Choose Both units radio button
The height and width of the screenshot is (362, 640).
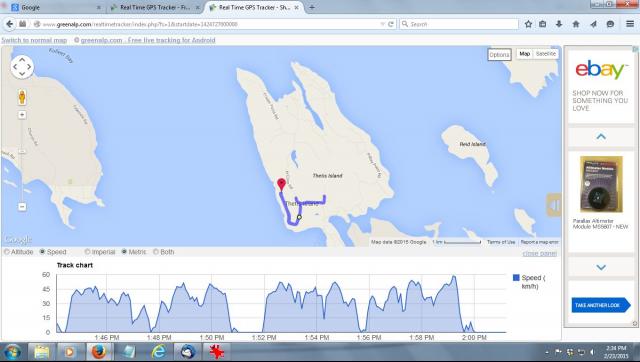[156, 252]
